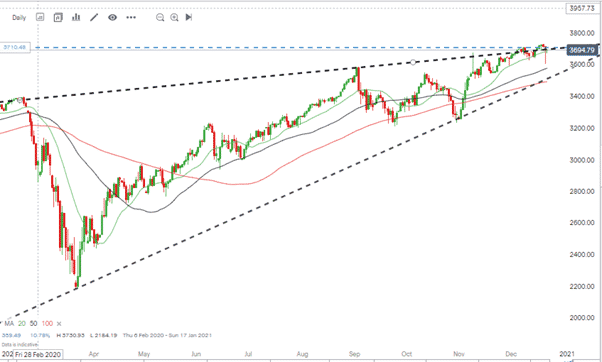Zoom in with the plus magnifier

[174, 17]
